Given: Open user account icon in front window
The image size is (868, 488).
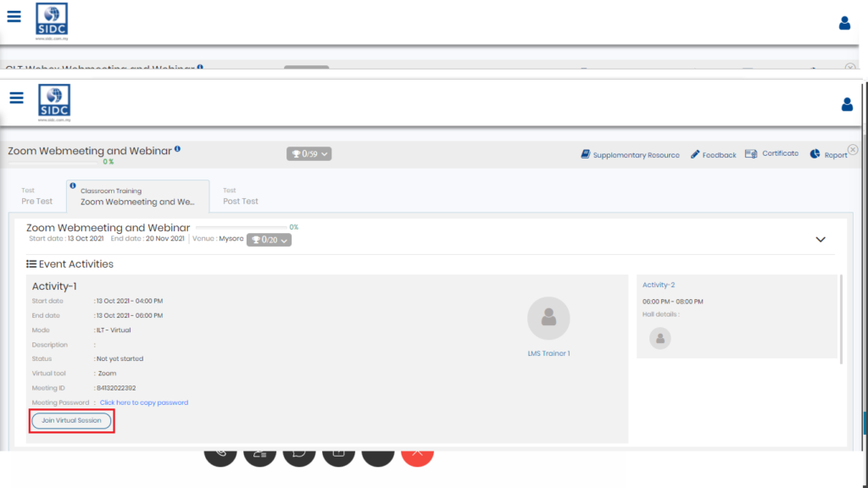Looking at the screenshot, I should (847, 104).
